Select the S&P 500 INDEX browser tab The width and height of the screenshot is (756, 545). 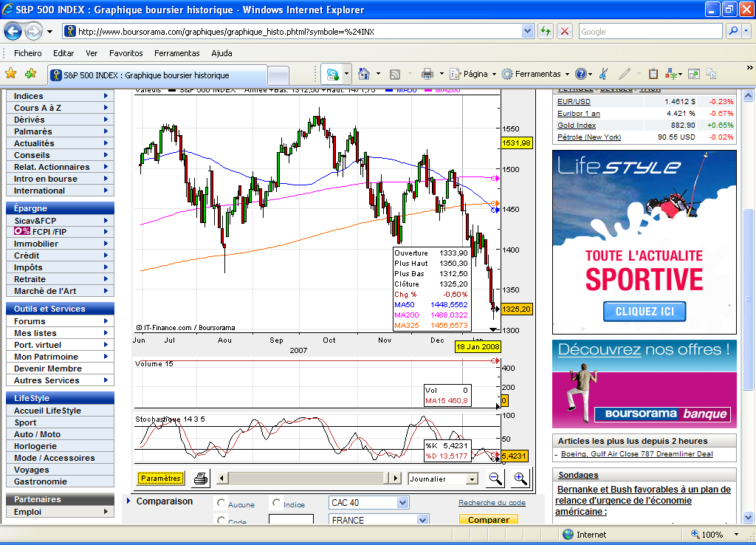pos(157,75)
